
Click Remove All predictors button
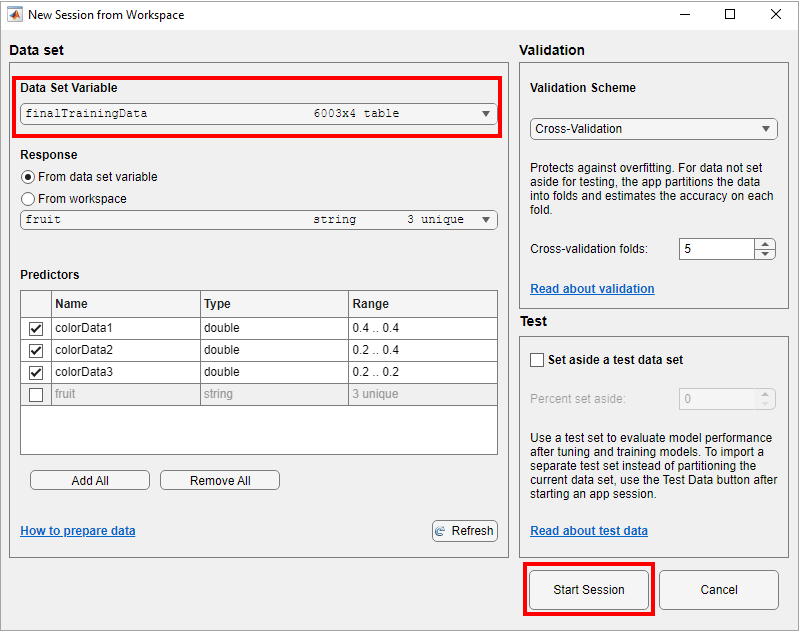point(220,481)
